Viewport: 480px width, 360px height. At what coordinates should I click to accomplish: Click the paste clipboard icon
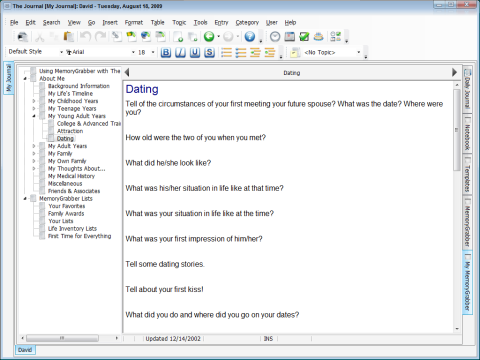(69, 36)
